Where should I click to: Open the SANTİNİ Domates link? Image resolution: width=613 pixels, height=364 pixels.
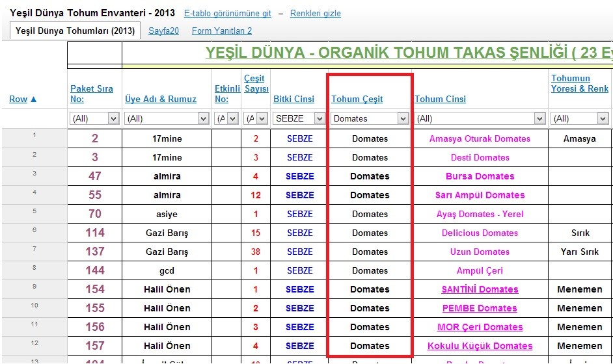480,289
